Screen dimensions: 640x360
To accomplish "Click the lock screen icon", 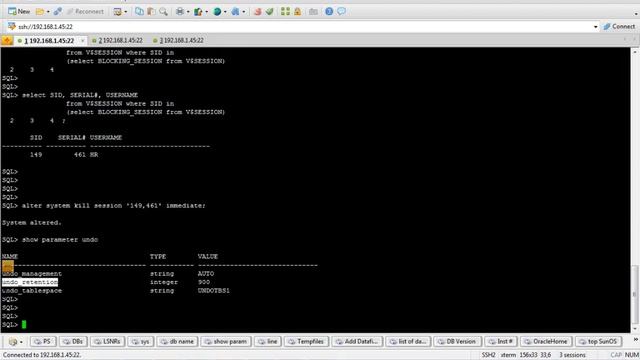I will (x=298, y=11).
